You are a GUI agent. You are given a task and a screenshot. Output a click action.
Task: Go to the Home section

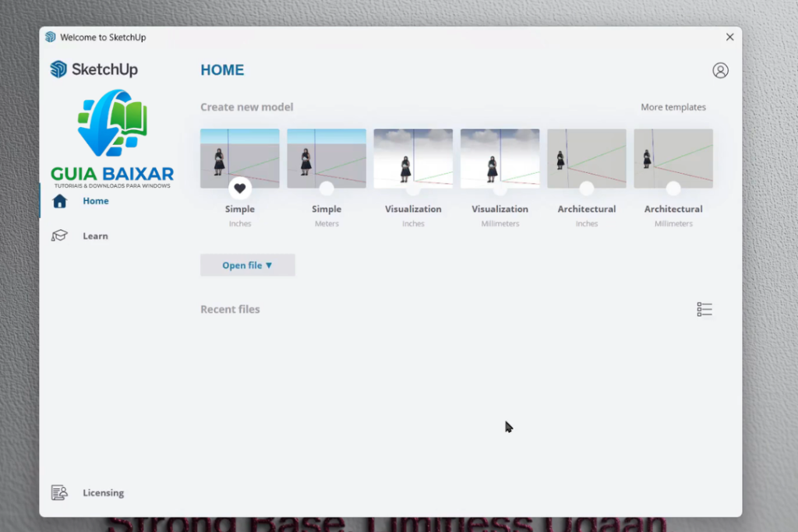point(96,201)
